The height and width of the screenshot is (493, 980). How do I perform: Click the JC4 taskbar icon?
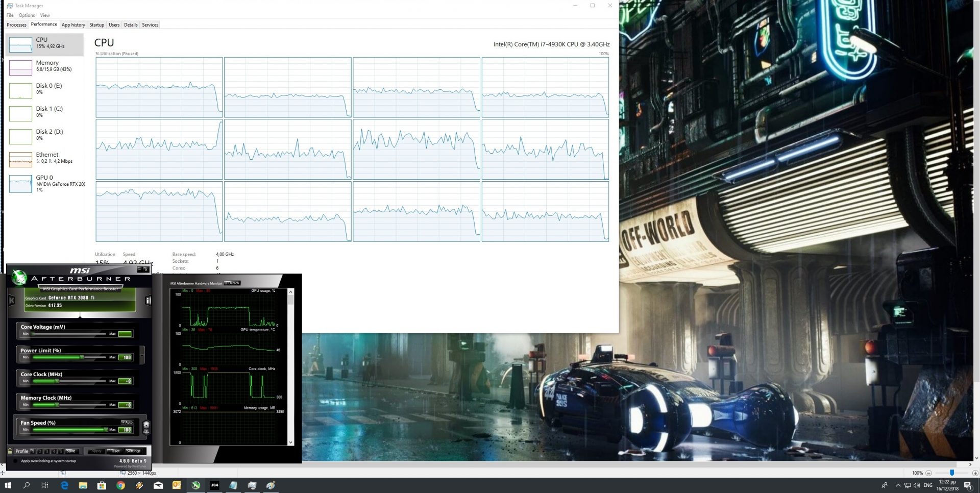[214, 485]
